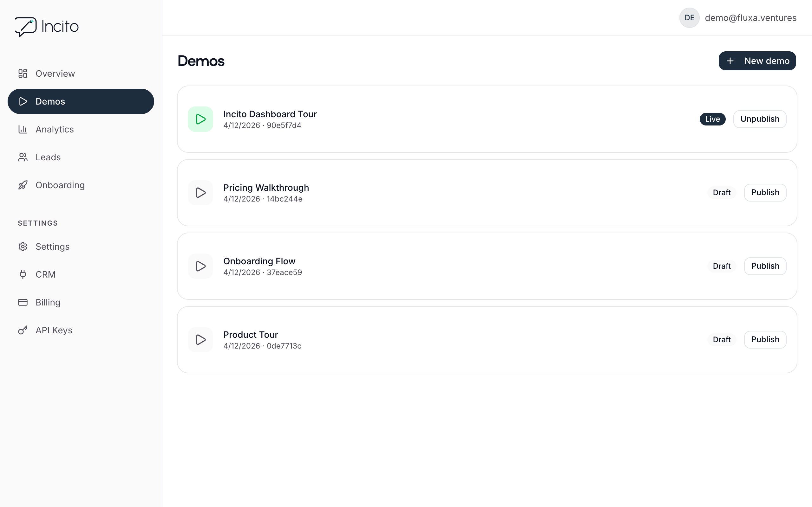This screenshot has width=812, height=507.
Task: Open the Settings gear icon
Action: click(x=23, y=247)
